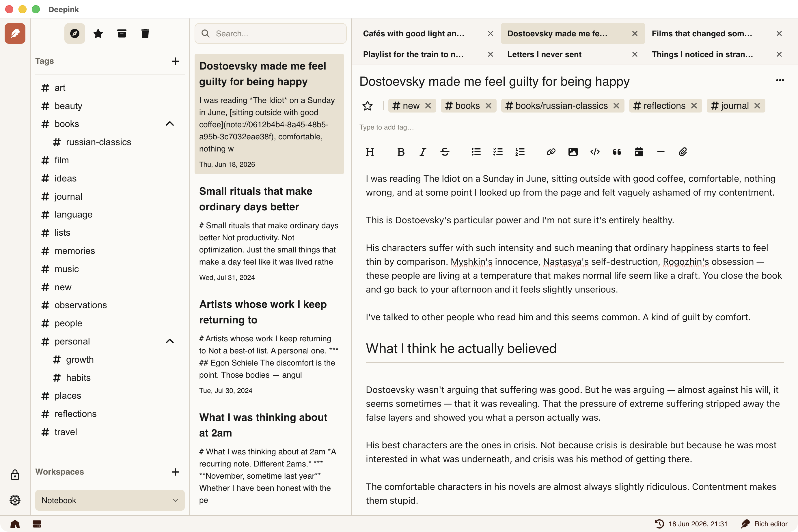Insert an image
Viewport: 798px width, 532px height.
click(573, 152)
